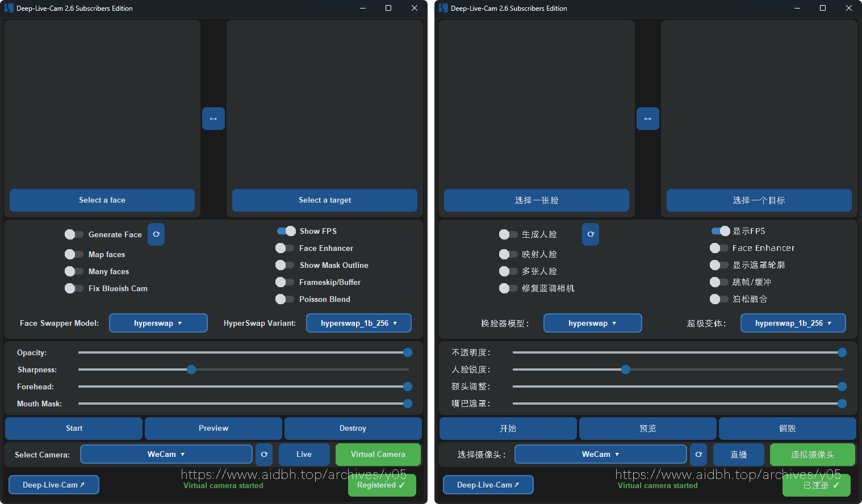This screenshot has width=862, height=504.
Task: Click refresh icon beside 生成人脸 toggle
Action: (591, 234)
